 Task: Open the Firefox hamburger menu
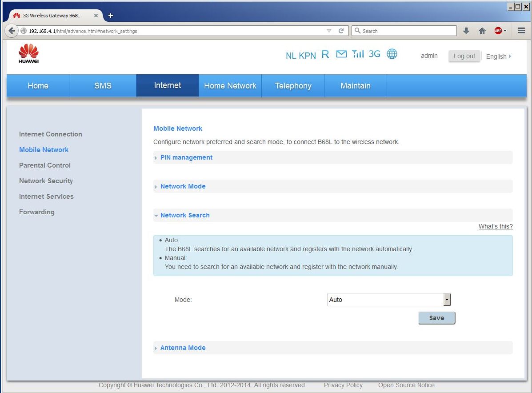(521, 31)
